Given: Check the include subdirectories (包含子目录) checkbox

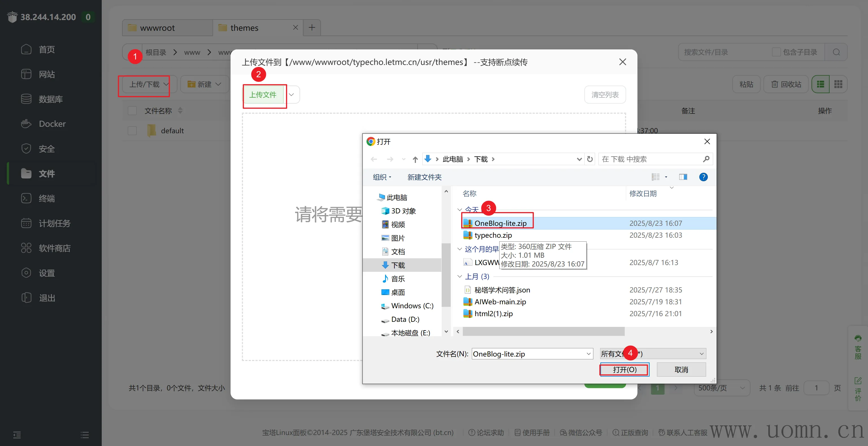Looking at the screenshot, I should click(776, 52).
